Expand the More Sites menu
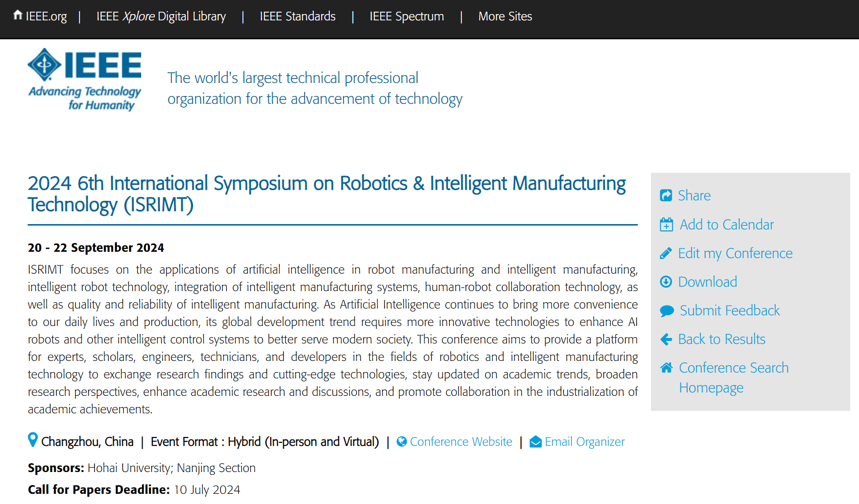The image size is (859, 504). click(505, 16)
